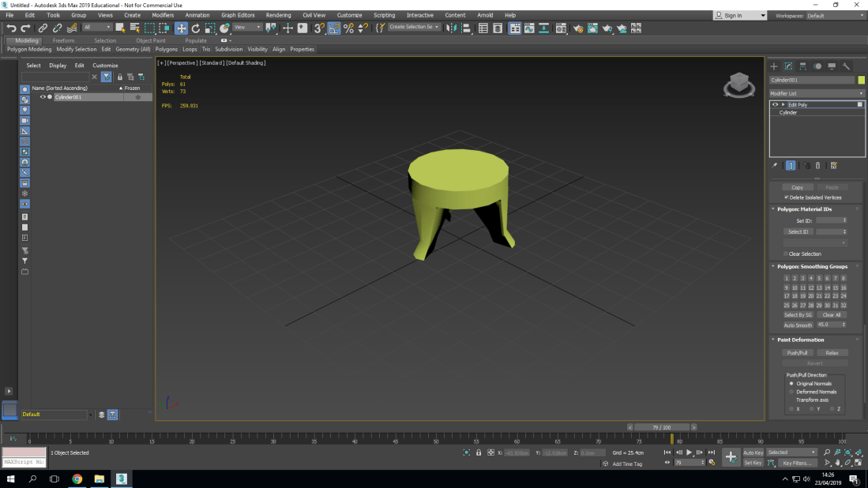
Task: Activate the Select and Rotate tool
Action: [x=196, y=28]
